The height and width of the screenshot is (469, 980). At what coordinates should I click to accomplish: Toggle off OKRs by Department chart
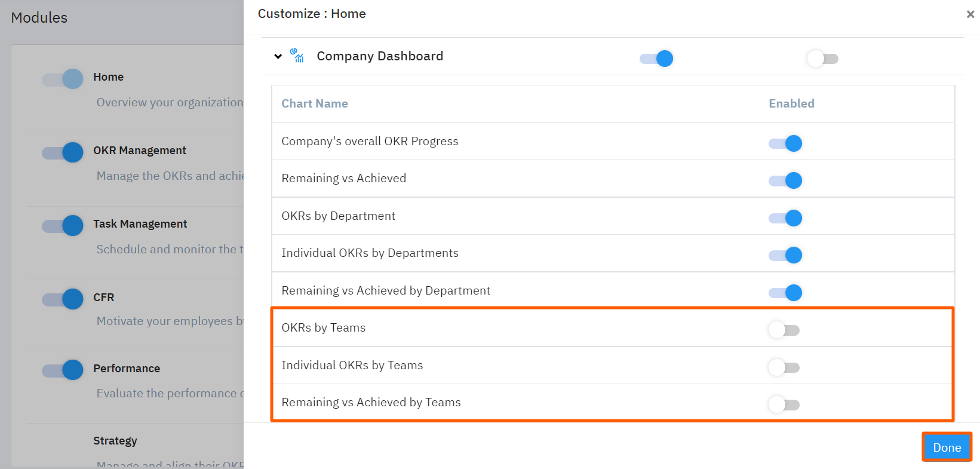785,218
